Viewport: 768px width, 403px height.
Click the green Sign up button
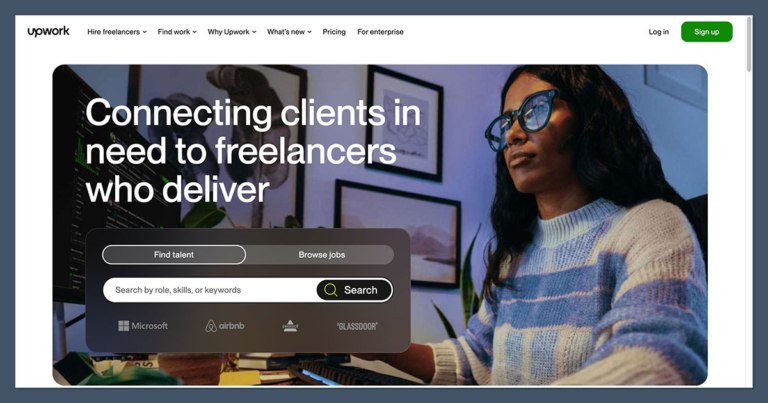706,32
